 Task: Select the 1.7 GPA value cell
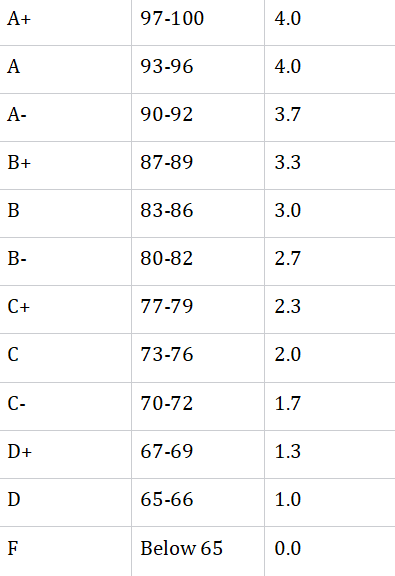click(330, 407)
